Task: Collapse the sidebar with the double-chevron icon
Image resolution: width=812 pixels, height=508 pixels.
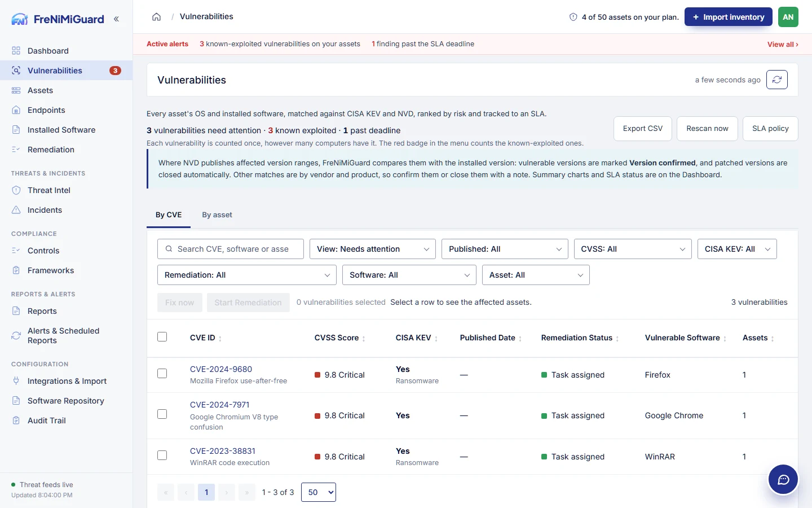Action: click(x=116, y=19)
